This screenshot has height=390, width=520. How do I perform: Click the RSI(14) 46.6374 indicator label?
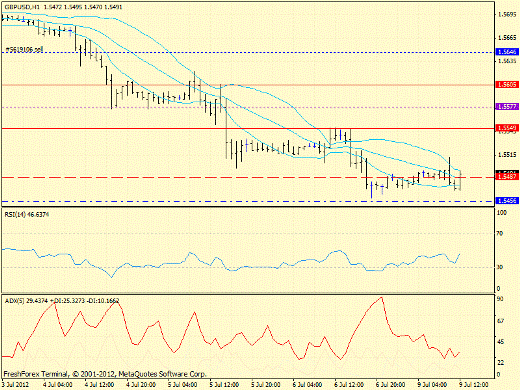[x=27, y=214]
